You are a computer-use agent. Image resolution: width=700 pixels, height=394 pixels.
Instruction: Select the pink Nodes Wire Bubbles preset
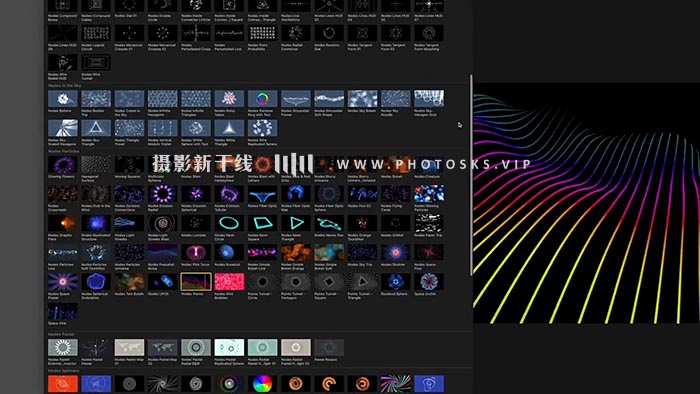229,282
